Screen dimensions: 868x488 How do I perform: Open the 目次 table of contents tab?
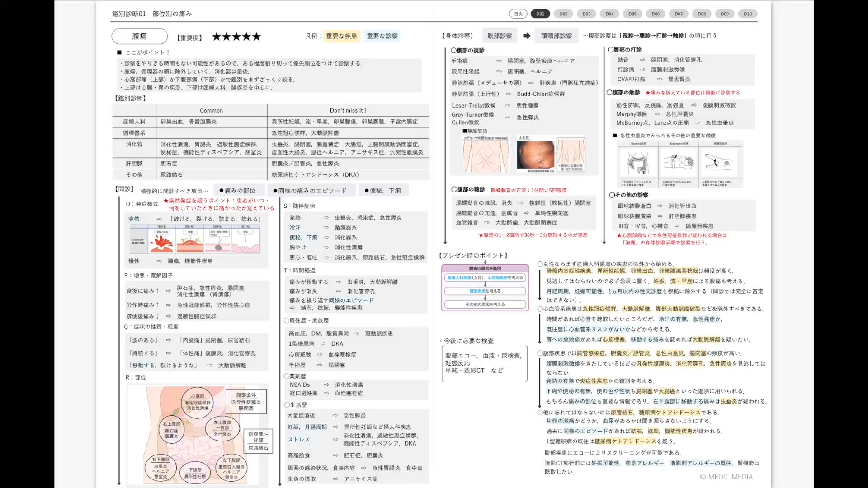click(x=518, y=14)
